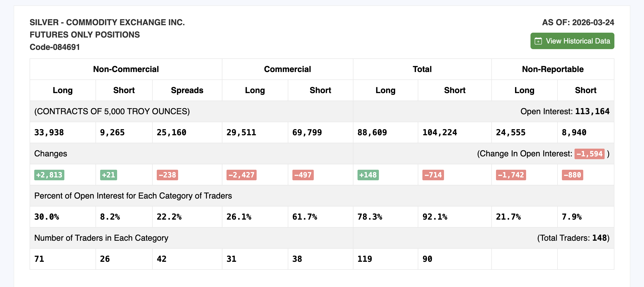644x287 pixels.
Task: Click the calendar icon on the green button
Action: pos(538,41)
